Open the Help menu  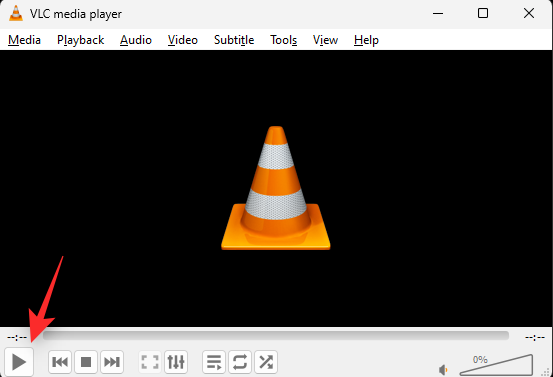366,40
